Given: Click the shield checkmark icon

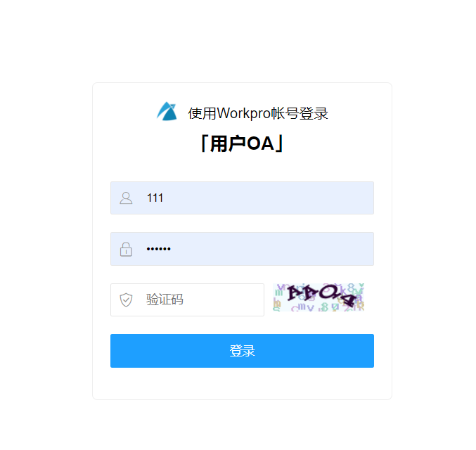Looking at the screenshot, I should pyautogui.click(x=126, y=300).
